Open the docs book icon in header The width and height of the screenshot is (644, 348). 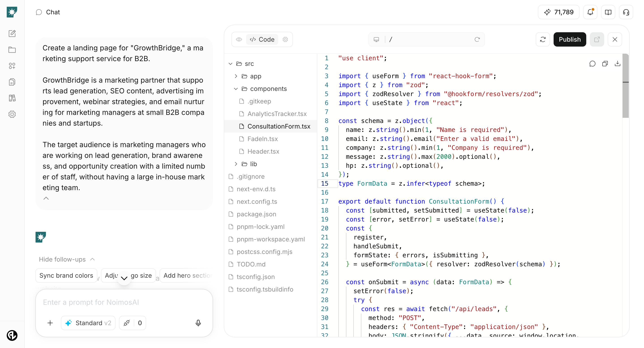tap(608, 12)
